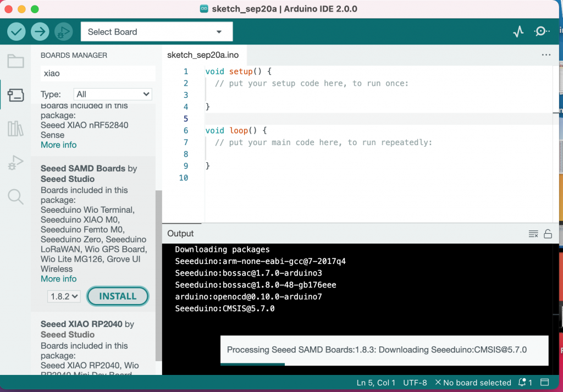563x392 pixels.
Task: Click the Boards Manager list scrollbar
Action: [x=158, y=275]
